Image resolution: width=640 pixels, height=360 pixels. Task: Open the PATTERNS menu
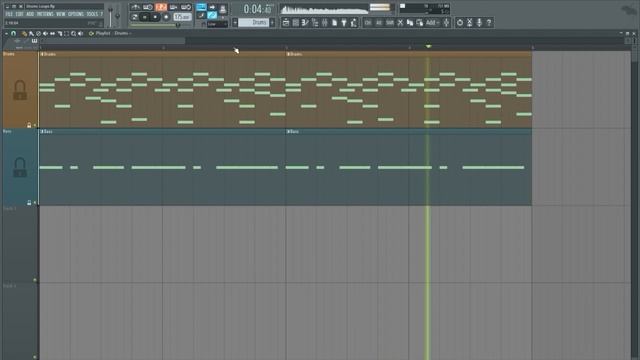pos(45,14)
